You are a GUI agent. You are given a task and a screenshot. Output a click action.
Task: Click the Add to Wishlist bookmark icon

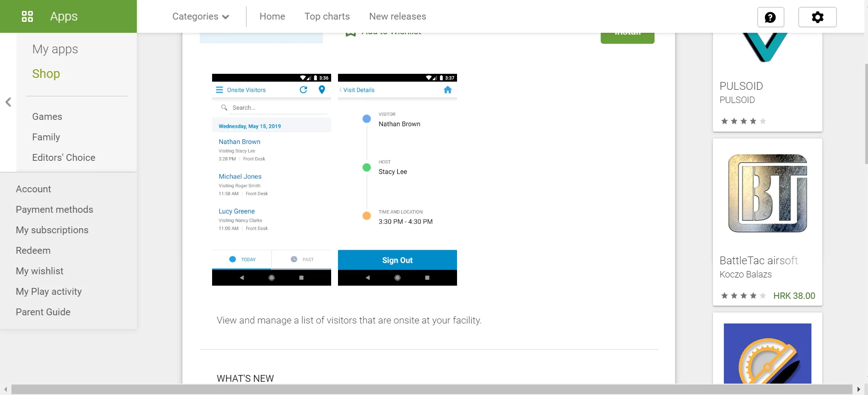(350, 34)
